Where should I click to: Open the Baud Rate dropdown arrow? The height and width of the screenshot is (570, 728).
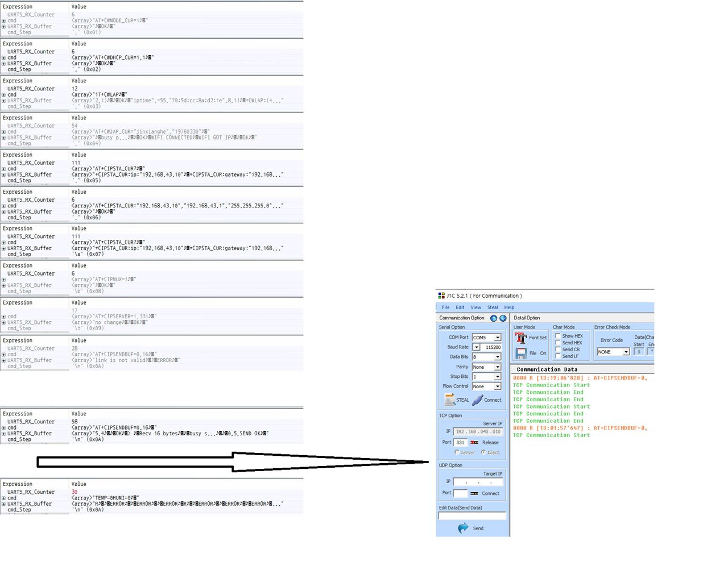click(x=476, y=347)
